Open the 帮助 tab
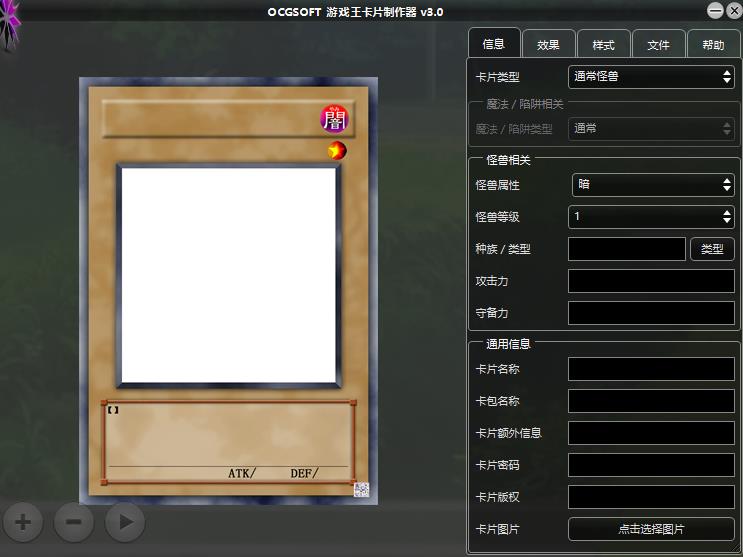Viewport: 743px width, 557px height. pyautogui.click(x=713, y=45)
